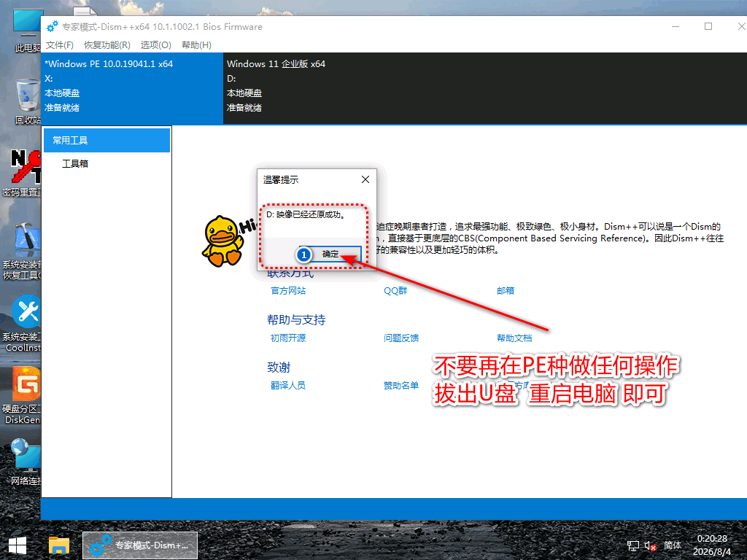
Task: Maximize the Dism++ window
Action: (x=708, y=27)
